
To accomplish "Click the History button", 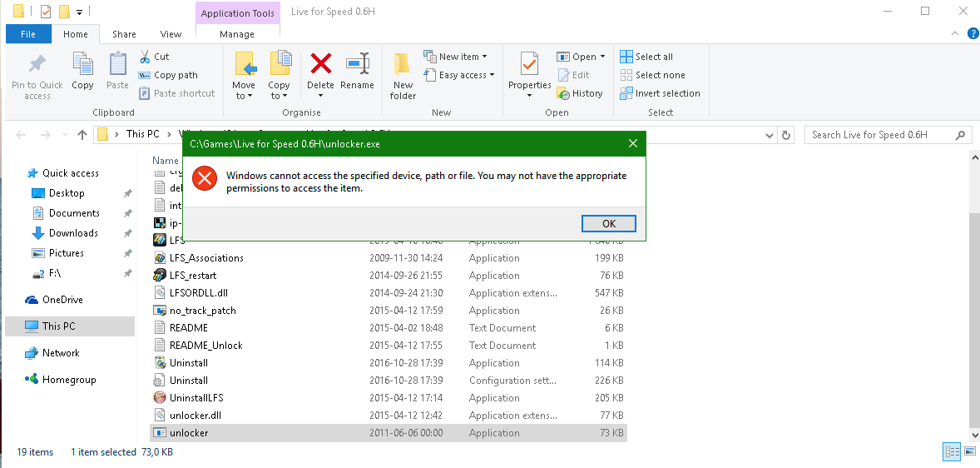I will click(579, 93).
